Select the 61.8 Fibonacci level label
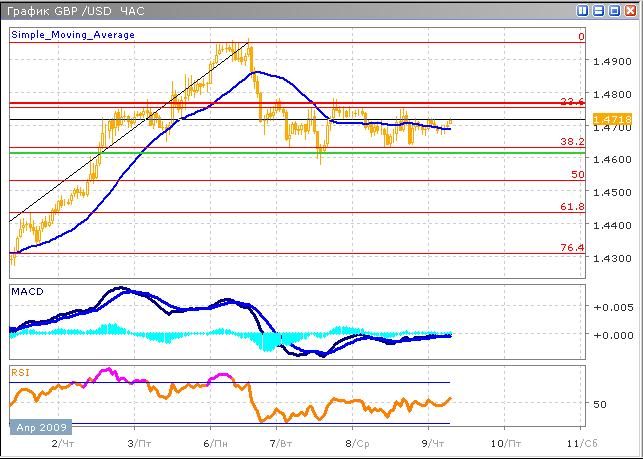The height and width of the screenshot is (459, 643). coord(571,205)
